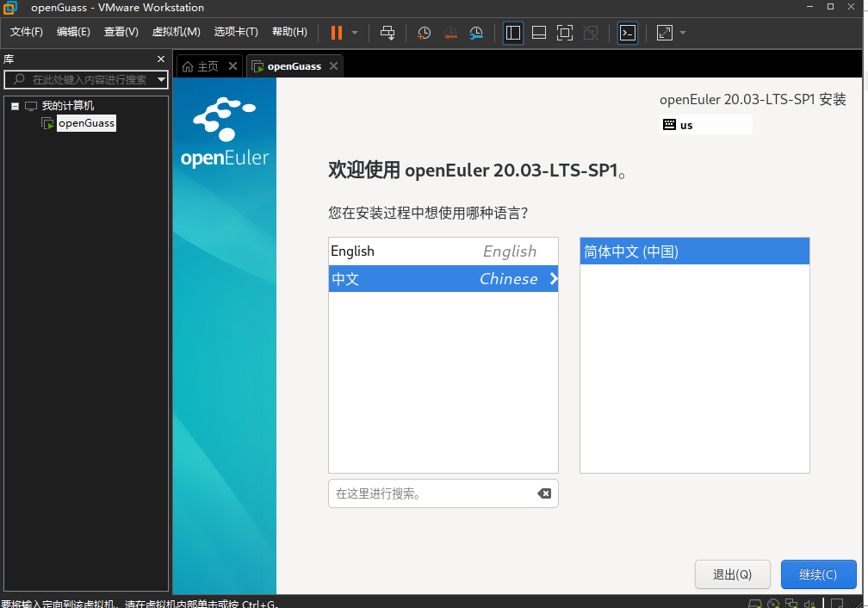Screen dimensions: 868x608
Task: Open the 帮助(H) menu
Action: pos(289,32)
